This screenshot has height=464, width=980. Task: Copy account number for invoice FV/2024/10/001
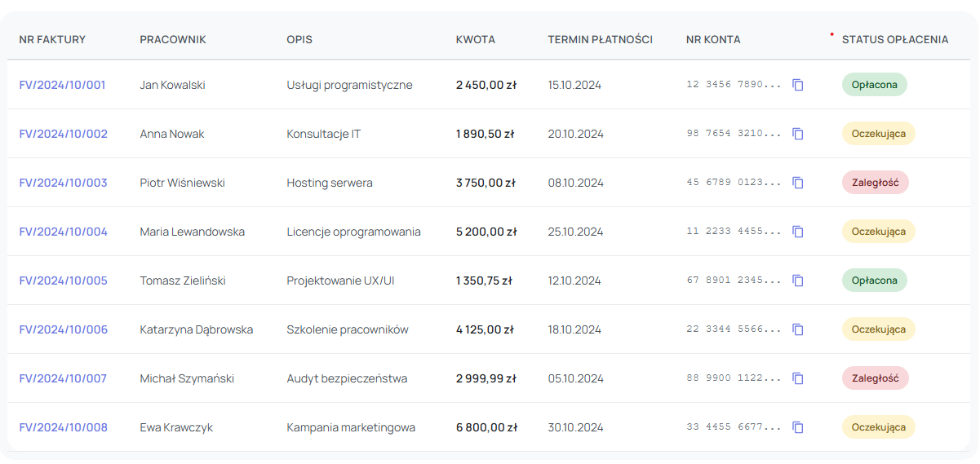coord(798,85)
